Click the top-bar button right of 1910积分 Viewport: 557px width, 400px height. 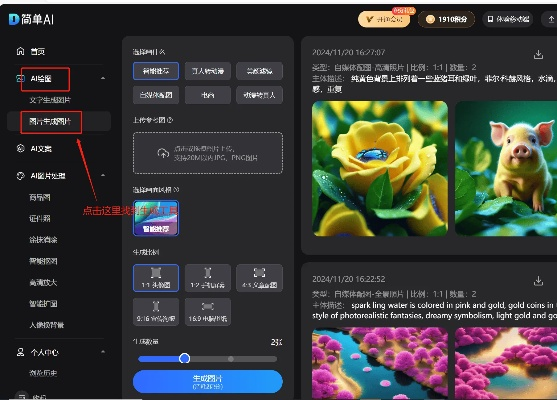click(508, 19)
